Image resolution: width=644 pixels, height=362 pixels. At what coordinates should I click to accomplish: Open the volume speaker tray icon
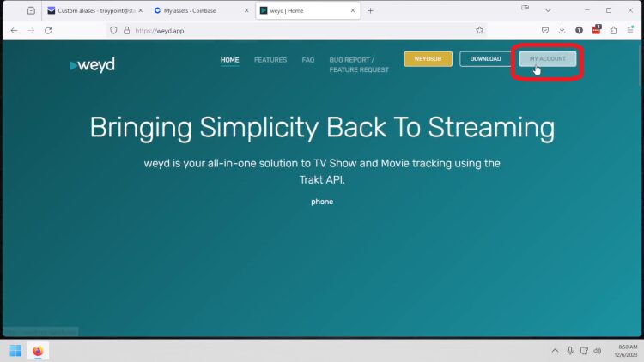pos(598,351)
